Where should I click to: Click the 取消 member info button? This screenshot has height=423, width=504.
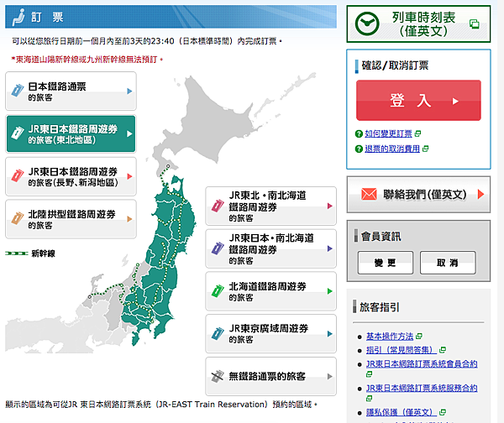click(x=448, y=263)
